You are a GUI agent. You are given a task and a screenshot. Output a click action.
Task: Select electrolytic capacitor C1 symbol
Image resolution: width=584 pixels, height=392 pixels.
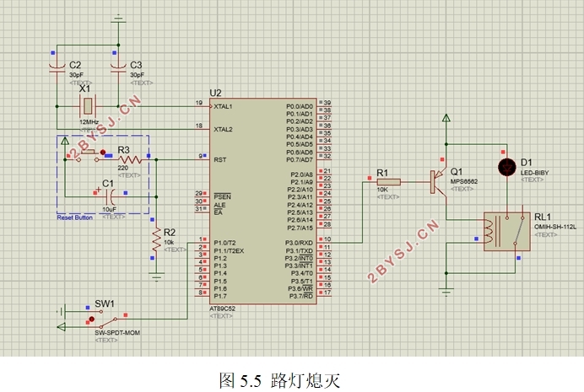tap(111, 196)
